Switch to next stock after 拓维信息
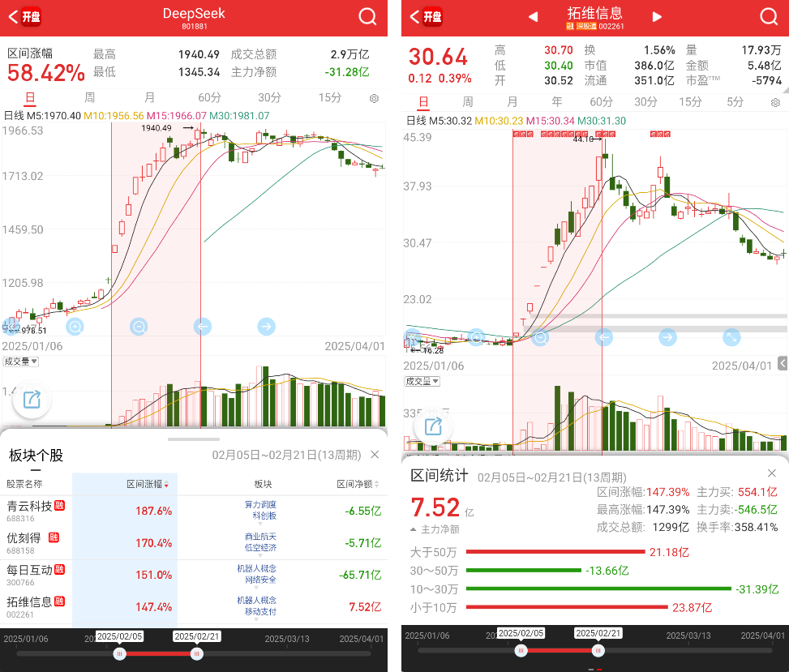789x672 pixels. point(657,17)
